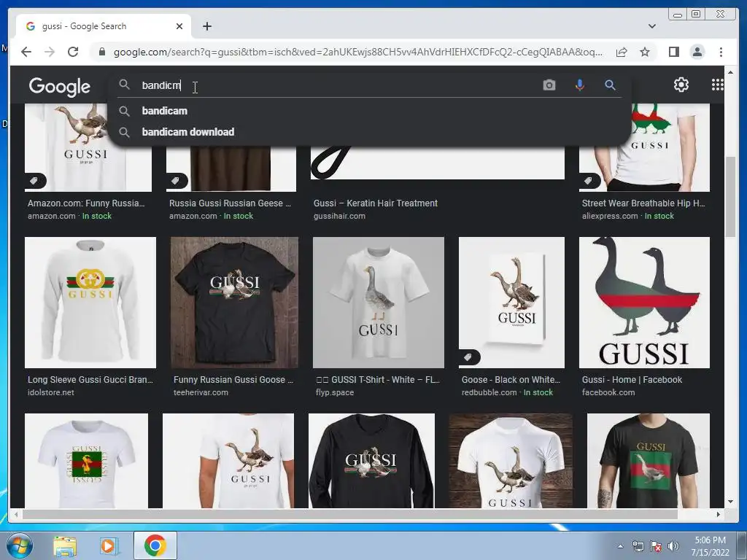
Task: Open the black long sleeve GUSSI bottom-row thumbnail
Action: point(371,461)
